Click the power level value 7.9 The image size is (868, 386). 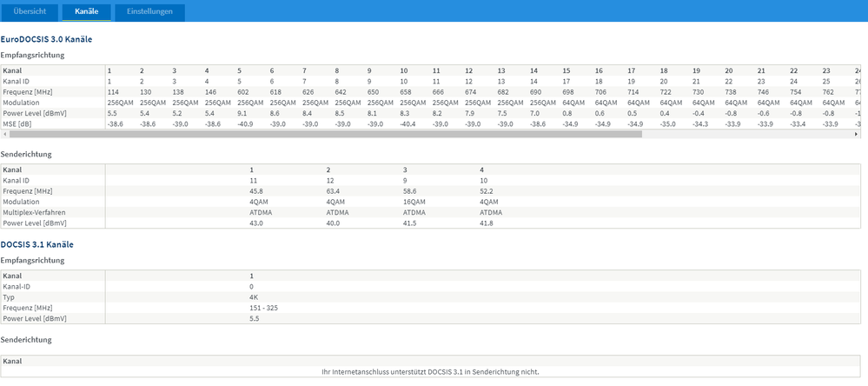click(x=469, y=113)
